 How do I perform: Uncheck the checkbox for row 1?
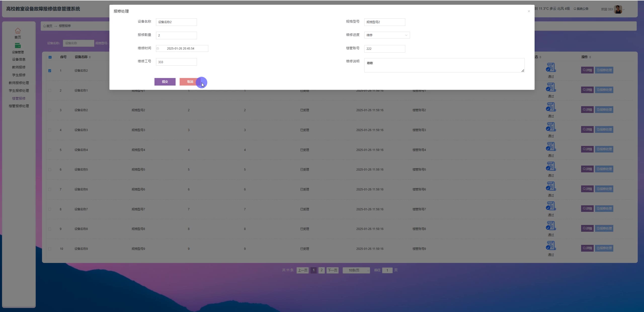(x=50, y=71)
